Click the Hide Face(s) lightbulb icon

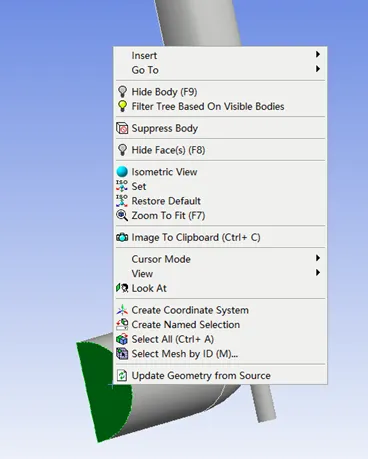coord(122,150)
